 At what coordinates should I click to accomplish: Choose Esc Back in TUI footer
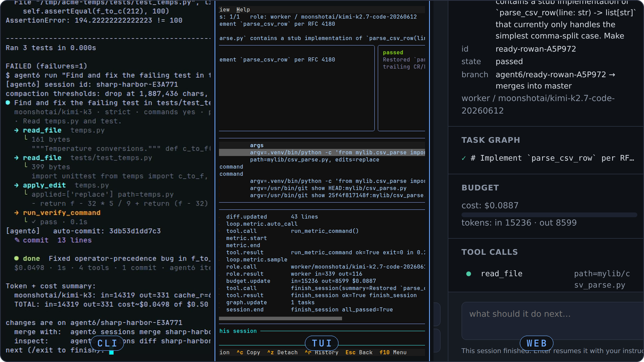click(359, 352)
